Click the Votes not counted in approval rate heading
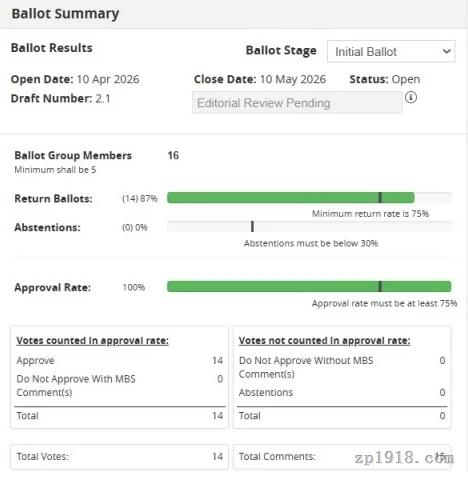 click(x=324, y=341)
